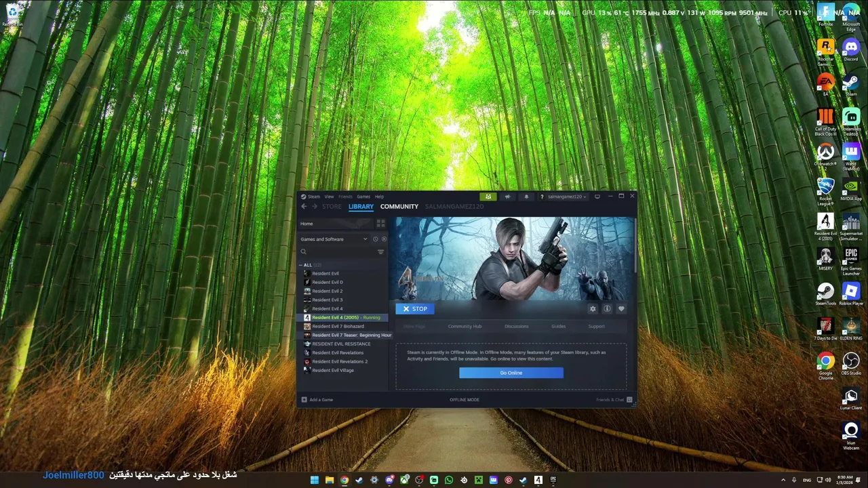This screenshot has width=868, height=488.
Task: Open Call of Duty Black Ops III shortcut
Action: pos(825,122)
